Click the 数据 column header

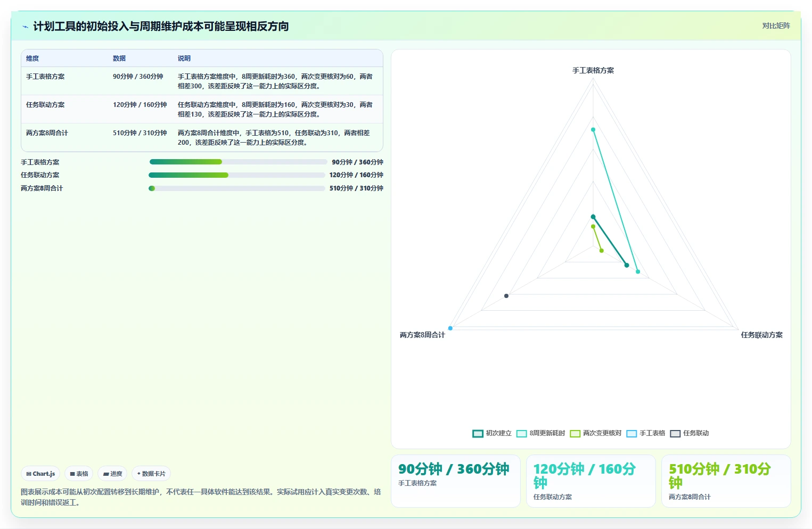point(119,59)
